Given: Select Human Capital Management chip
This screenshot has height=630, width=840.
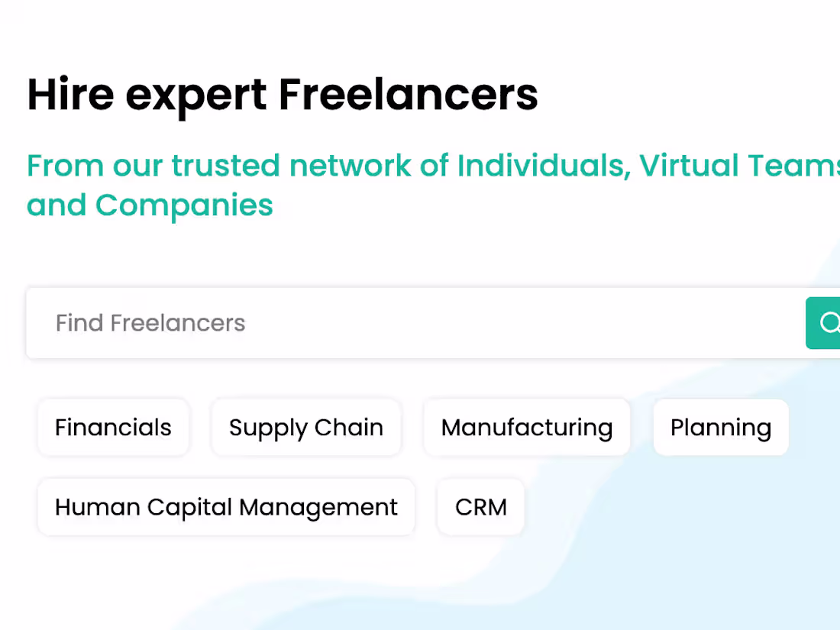Looking at the screenshot, I should [x=226, y=507].
